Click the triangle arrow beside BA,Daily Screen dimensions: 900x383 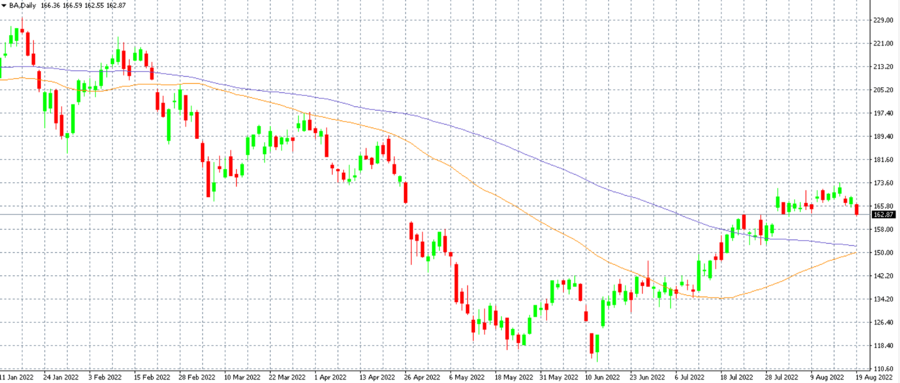tap(4, 5)
